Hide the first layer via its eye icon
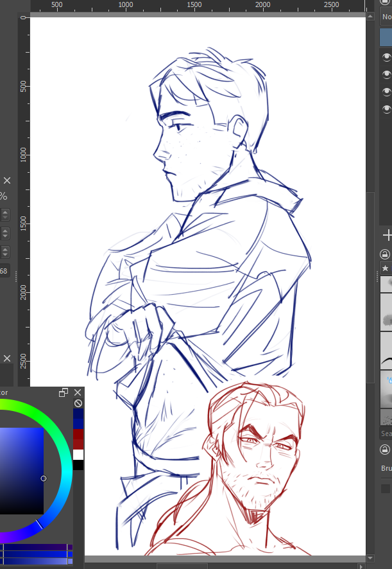 pos(387,57)
